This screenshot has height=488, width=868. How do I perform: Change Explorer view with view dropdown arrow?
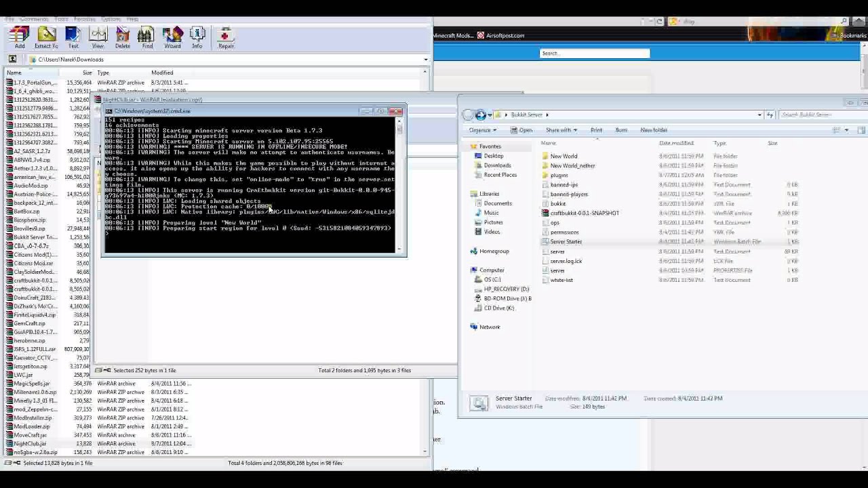click(846, 130)
